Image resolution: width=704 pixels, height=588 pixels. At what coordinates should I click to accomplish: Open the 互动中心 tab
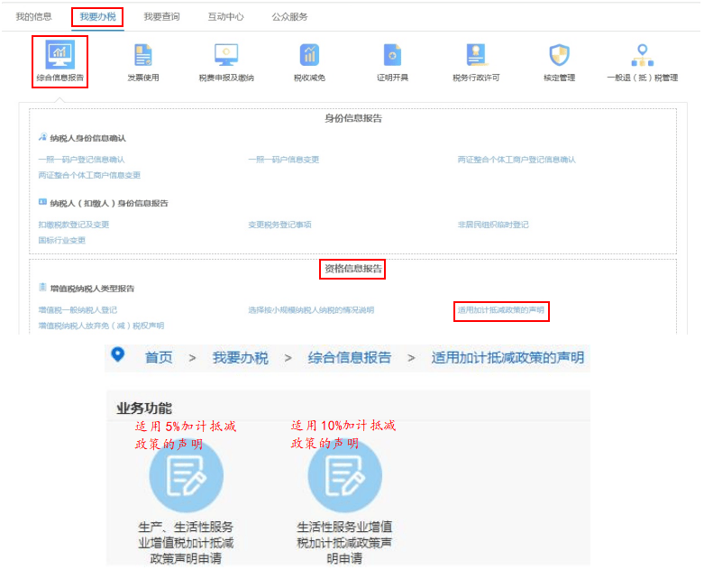225,17
